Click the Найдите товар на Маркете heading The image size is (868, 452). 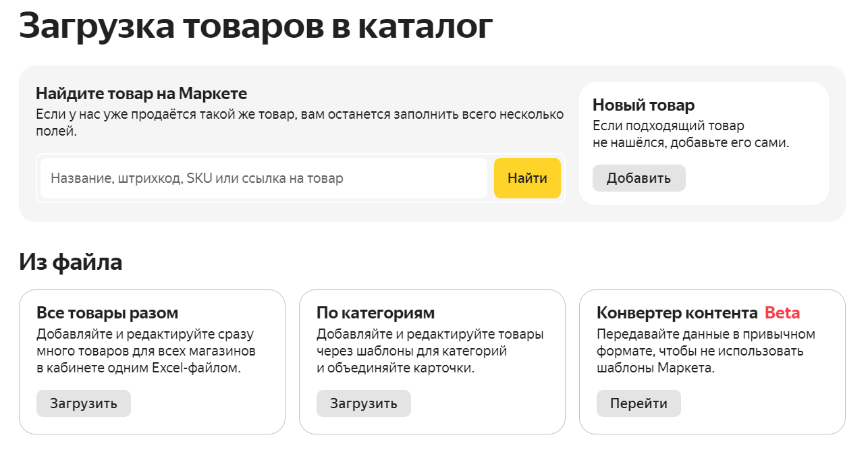click(x=141, y=94)
